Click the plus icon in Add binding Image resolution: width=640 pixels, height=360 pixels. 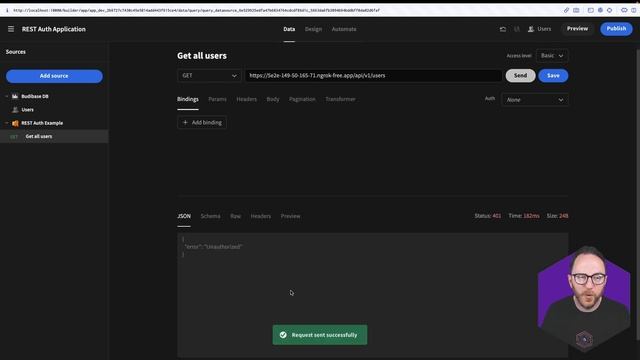[185, 122]
